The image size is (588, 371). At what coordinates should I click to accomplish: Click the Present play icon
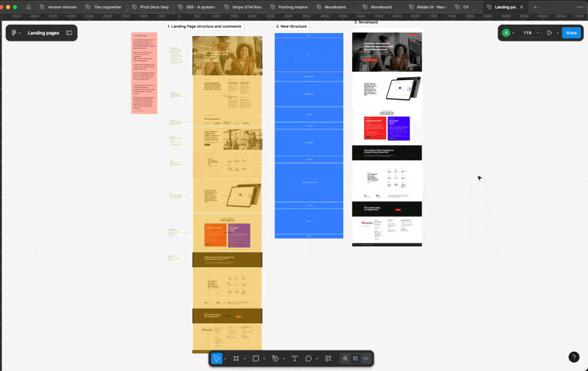click(549, 32)
